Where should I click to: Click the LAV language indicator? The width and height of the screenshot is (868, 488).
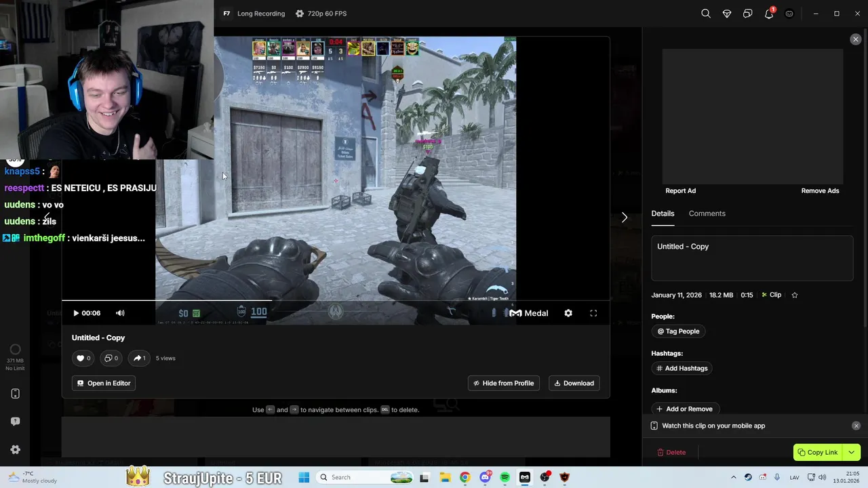tap(794, 477)
